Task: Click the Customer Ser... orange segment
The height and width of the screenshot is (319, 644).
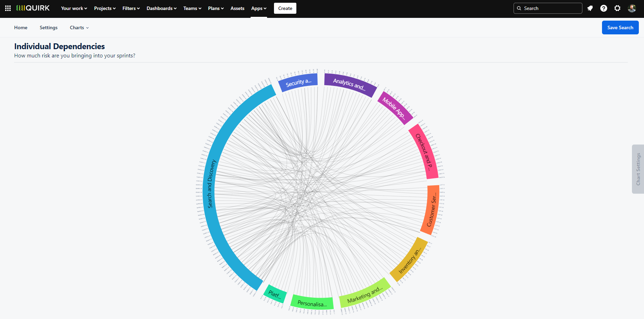Action: tap(432, 210)
